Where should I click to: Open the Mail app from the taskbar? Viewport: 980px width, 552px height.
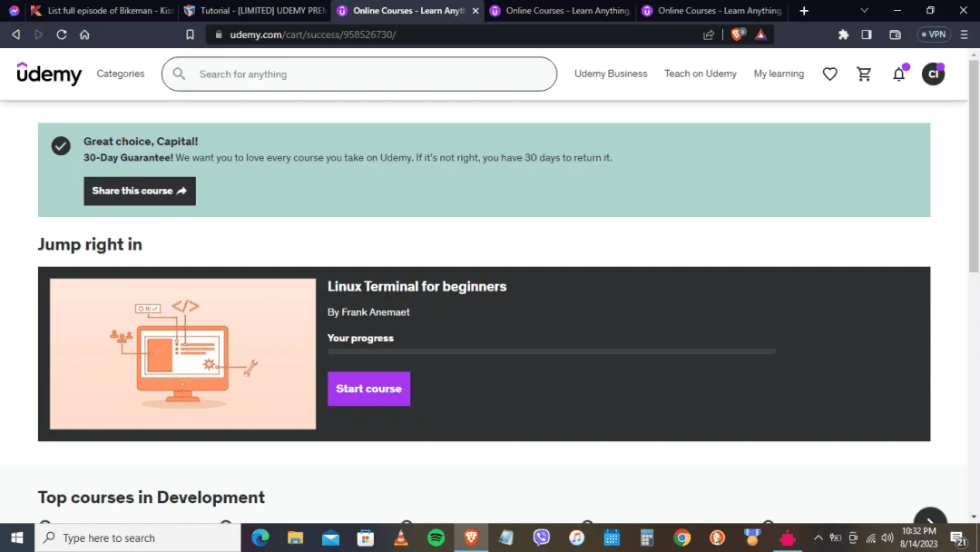point(330,537)
